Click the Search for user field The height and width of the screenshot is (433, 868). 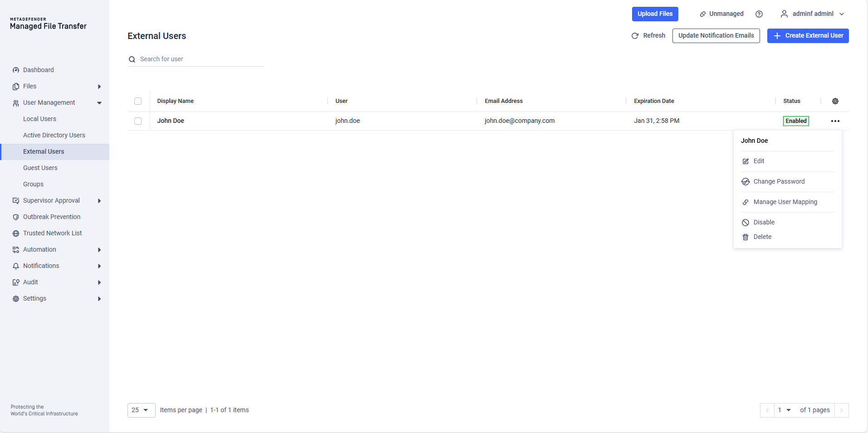(x=200, y=59)
